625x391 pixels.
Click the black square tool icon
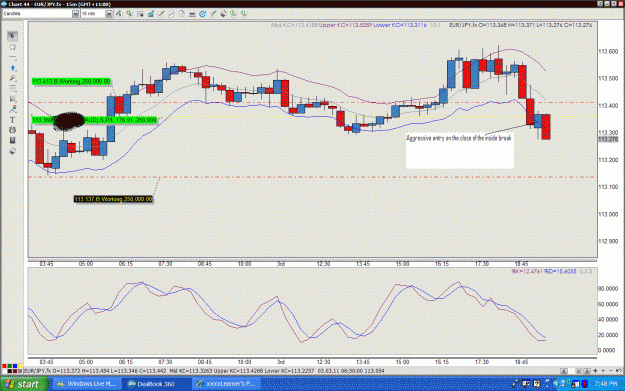coord(12,140)
